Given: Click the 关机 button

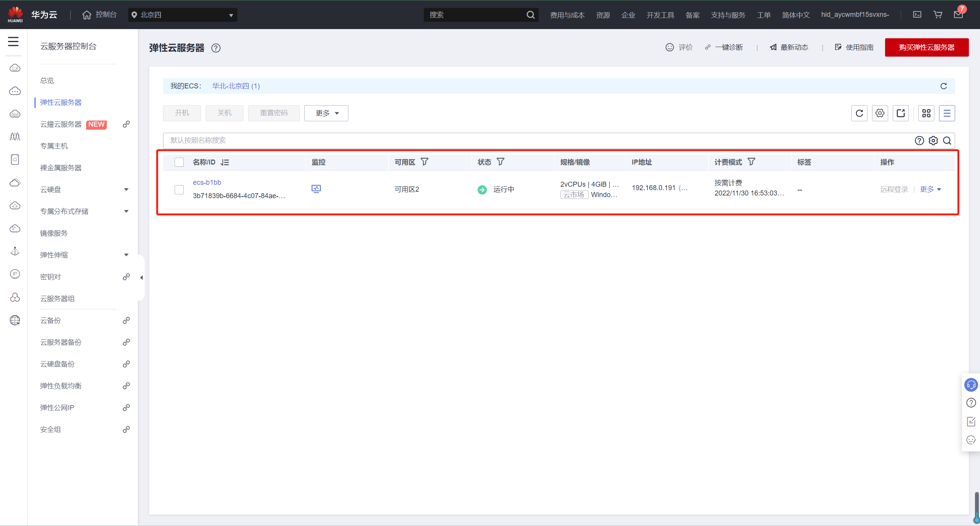Looking at the screenshot, I should click(x=224, y=113).
